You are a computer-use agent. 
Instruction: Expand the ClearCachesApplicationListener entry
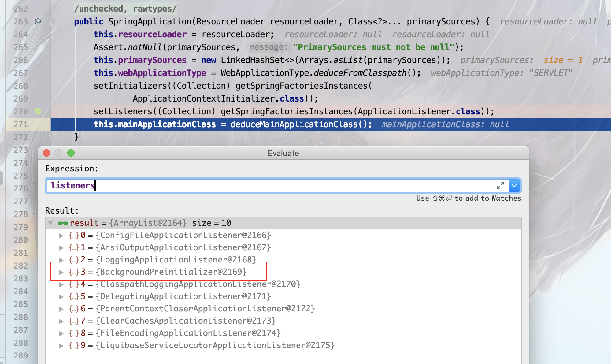(x=61, y=321)
